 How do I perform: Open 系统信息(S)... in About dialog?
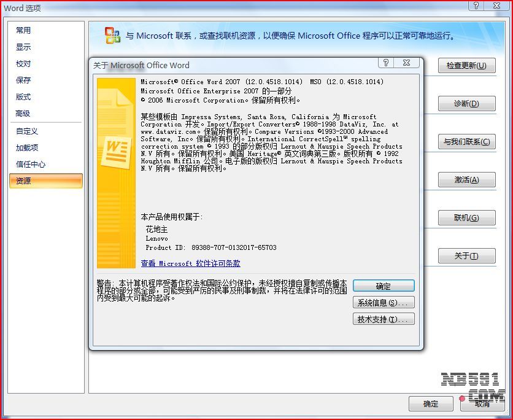point(384,303)
